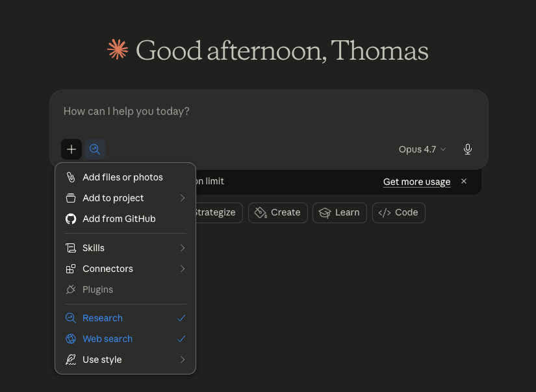The height and width of the screenshot is (392, 536).
Task: Choose Add to project menu entry
Action: (125, 198)
